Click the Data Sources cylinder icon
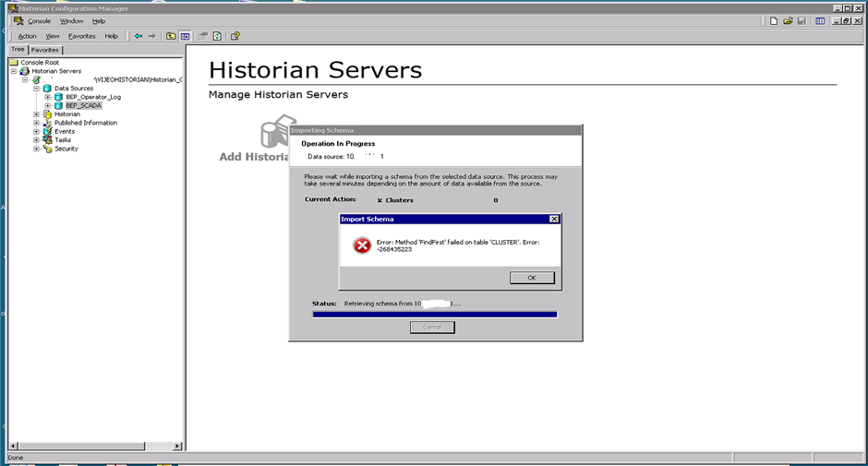Image resolution: width=868 pixels, height=466 pixels. pyautogui.click(x=47, y=89)
